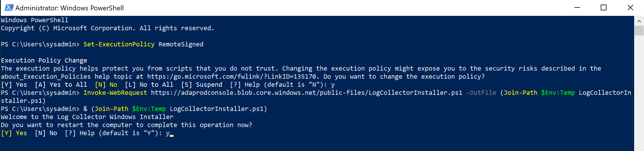Click the highlighted [N] No policy option
This screenshot has height=151, width=644.
pyautogui.click(x=106, y=85)
